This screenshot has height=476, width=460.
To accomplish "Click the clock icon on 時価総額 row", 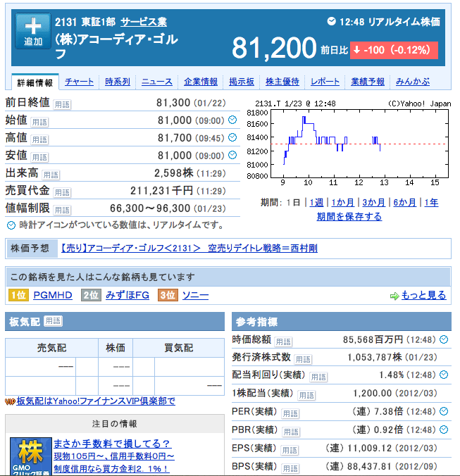I will [444, 339].
